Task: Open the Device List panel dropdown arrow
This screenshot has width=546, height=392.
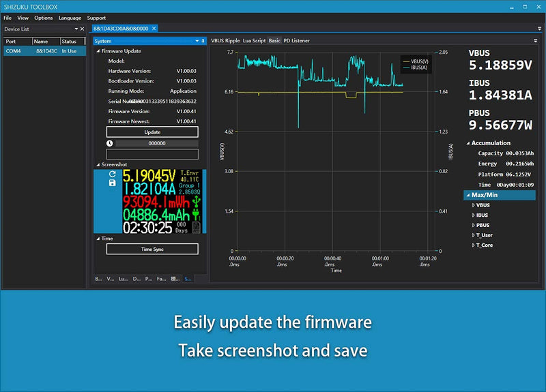Action: pos(76,29)
